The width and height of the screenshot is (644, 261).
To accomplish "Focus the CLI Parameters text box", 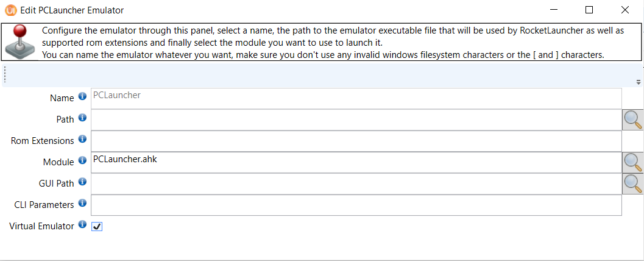I will [x=356, y=205].
